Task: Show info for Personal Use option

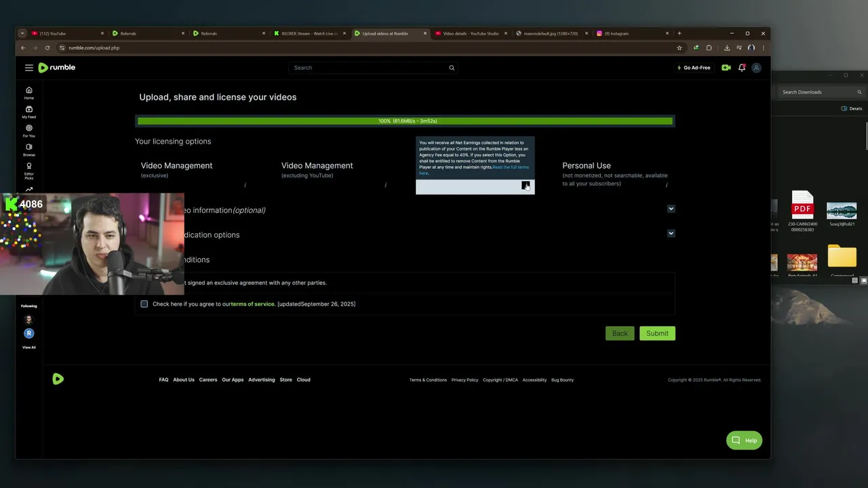Action: (667, 185)
